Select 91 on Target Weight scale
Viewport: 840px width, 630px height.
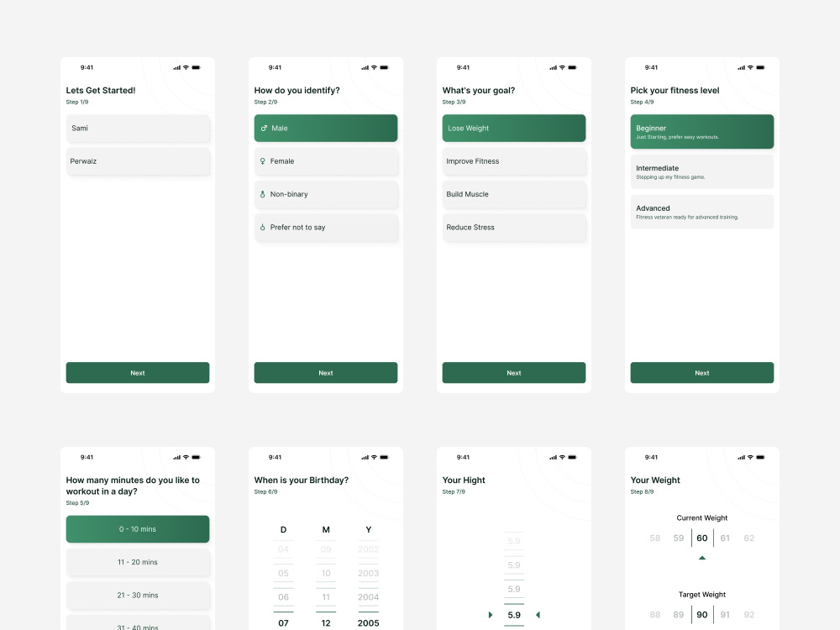725,615
